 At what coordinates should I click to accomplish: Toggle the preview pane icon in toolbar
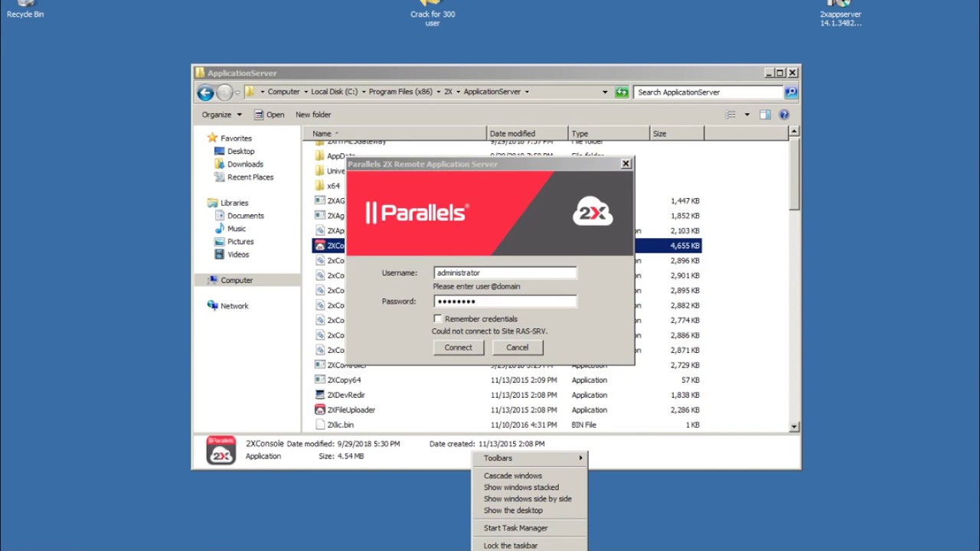[765, 115]
